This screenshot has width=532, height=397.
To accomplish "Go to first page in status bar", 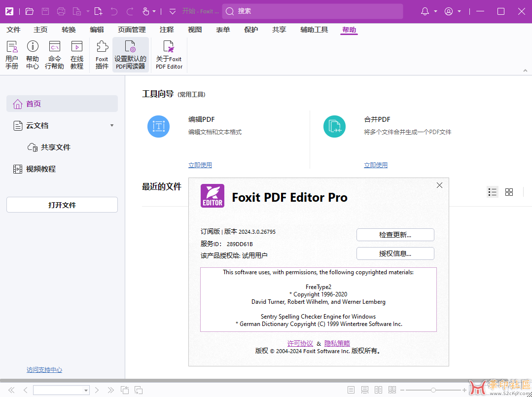I will 11,390.
